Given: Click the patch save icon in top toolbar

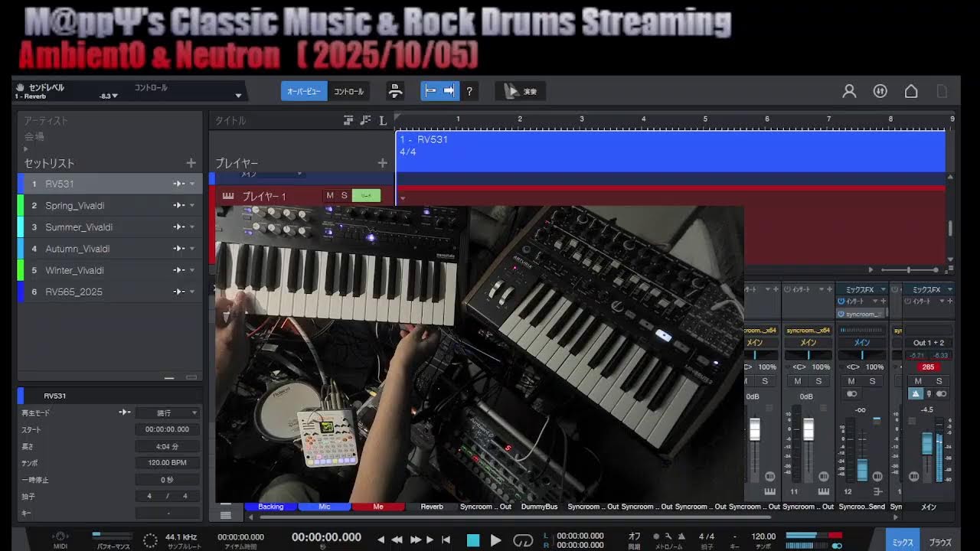Looking at the screenshot, I should [x=395, y=91].
